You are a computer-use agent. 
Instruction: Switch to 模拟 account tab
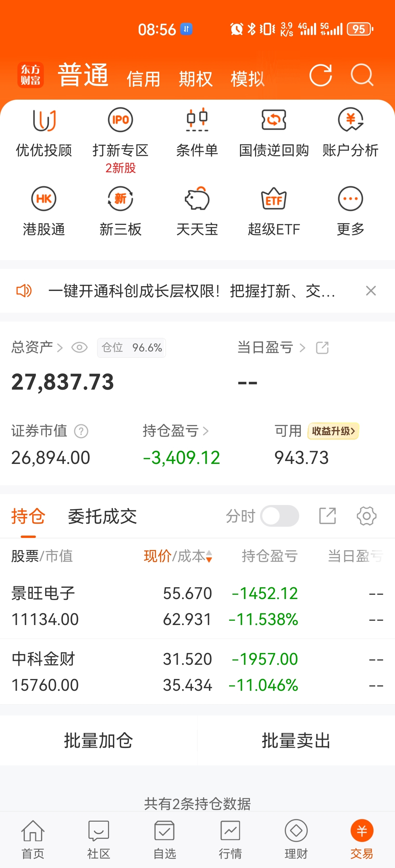pyautogui.click(x=248, y=79)
